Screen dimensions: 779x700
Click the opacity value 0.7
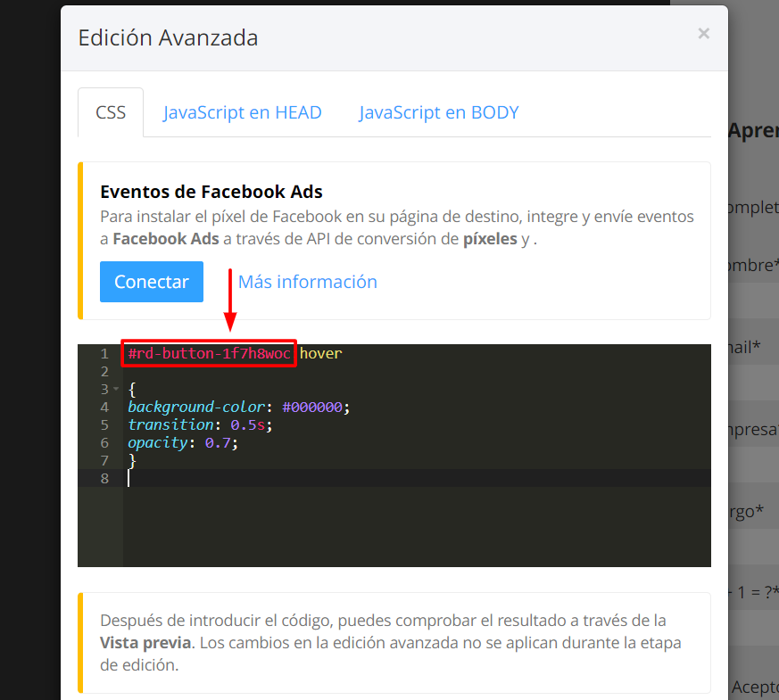click(219, 442)
